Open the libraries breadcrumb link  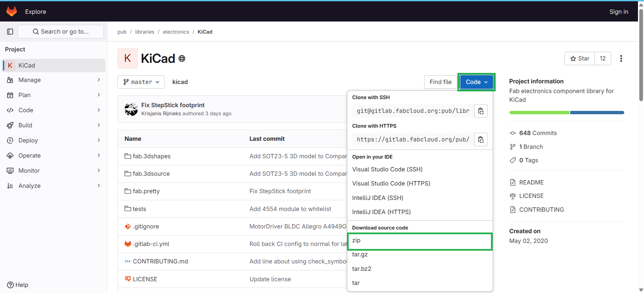tap(145, 32)
